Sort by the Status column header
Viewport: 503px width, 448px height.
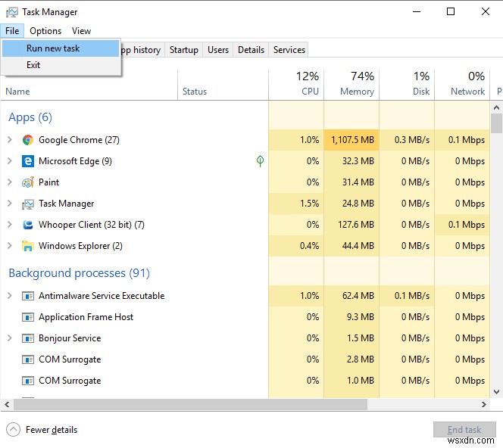(x=223, y=84)
